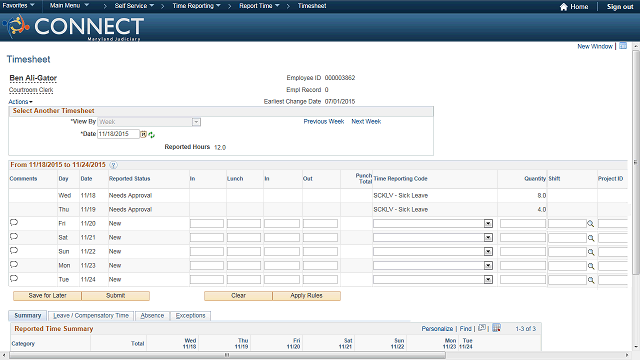Click the horizontal scrollbar at bottom
640x360 pixels.
point(227,355)
